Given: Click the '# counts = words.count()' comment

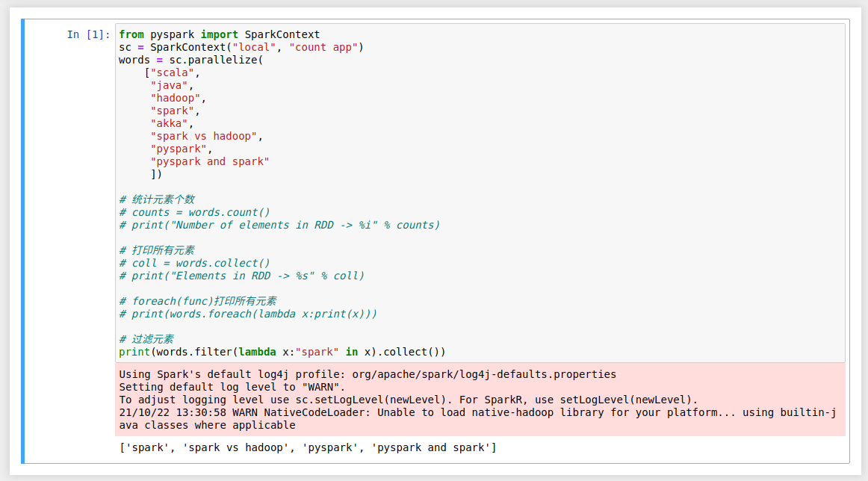Looking at the screenshot, I should click(195, 212).
